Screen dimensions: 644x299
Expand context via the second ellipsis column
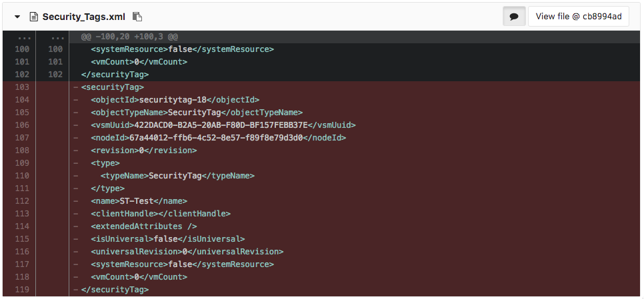[x=52, y=37]
